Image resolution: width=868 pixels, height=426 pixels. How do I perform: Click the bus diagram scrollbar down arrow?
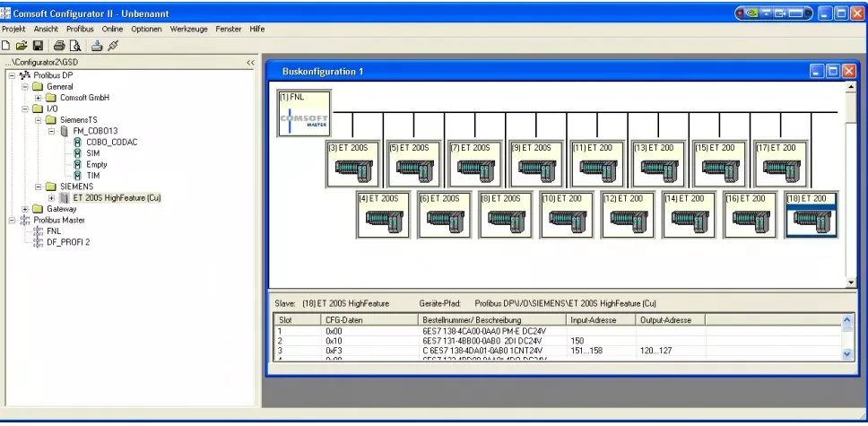click(851, 283)
